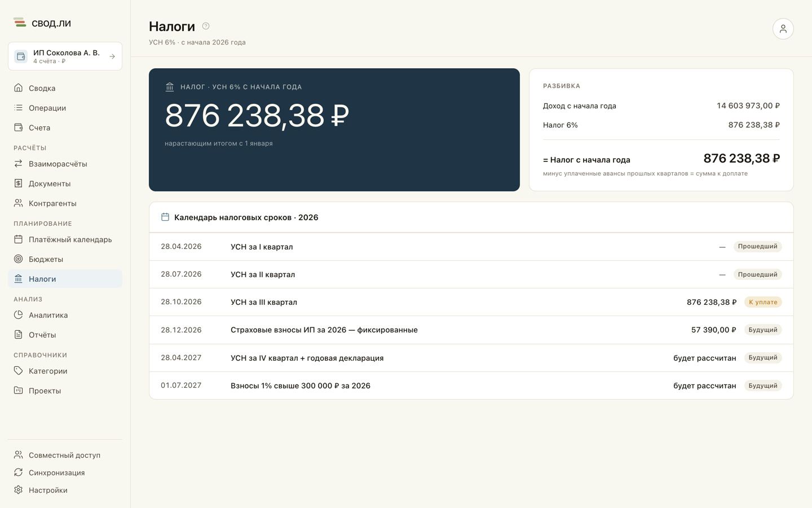Click the gear icon next to Настройки
Image resolution: width=812 pixels, height=508 pixels.
point(19,490)
